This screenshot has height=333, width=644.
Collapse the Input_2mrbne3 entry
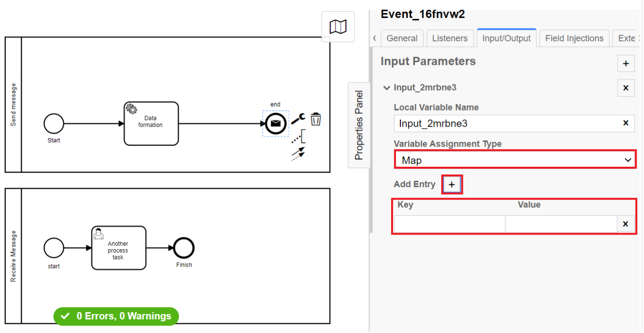point(387,88)
